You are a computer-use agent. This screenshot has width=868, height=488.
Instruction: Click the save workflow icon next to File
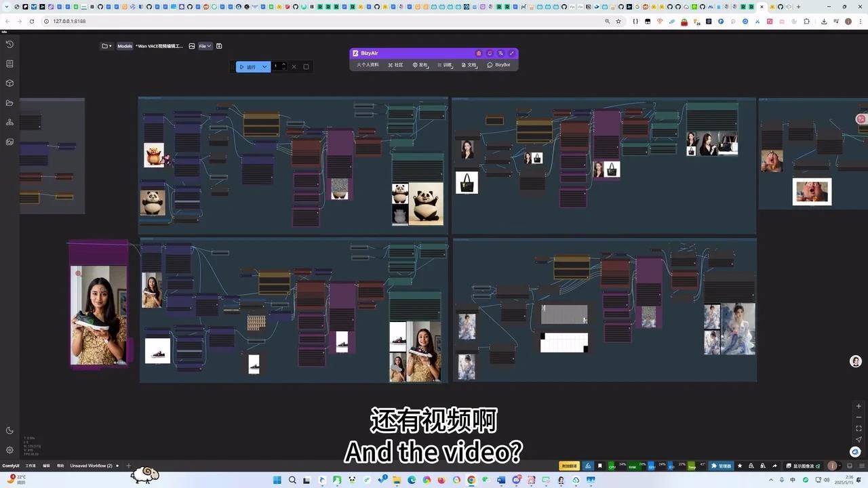219,45
